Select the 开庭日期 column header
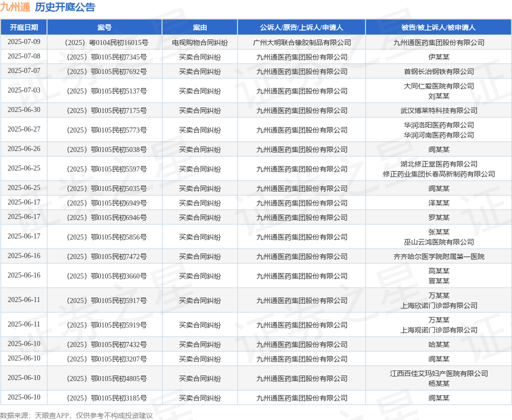 [24, 27]
